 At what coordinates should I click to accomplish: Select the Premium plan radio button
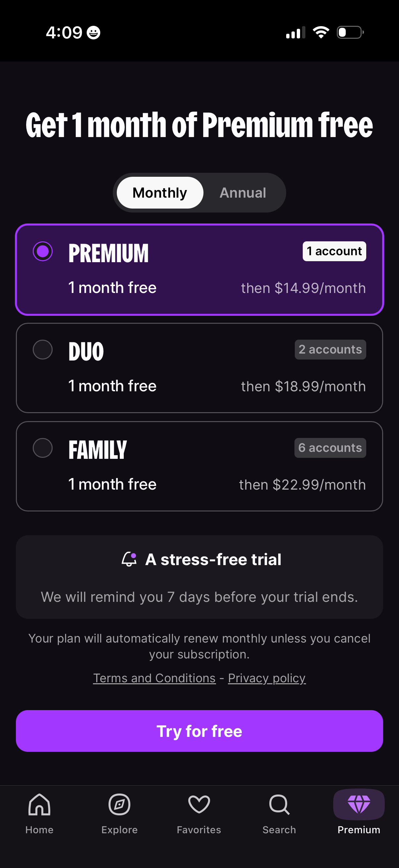tap(43, 251)
